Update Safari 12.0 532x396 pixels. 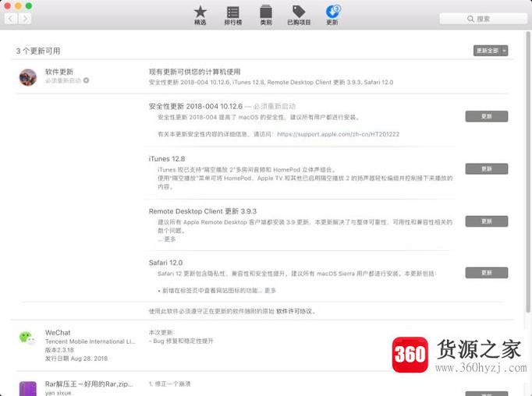point(487,273)
